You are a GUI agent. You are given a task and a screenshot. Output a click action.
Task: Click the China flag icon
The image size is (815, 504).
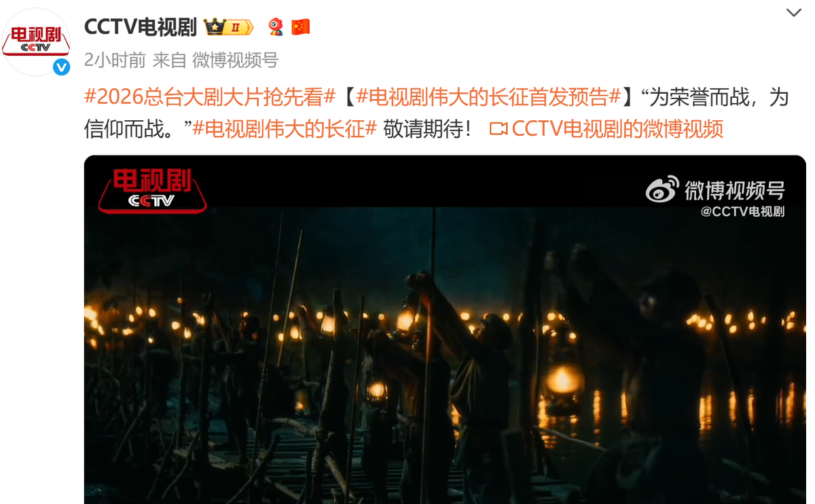[x=301, y=27]
